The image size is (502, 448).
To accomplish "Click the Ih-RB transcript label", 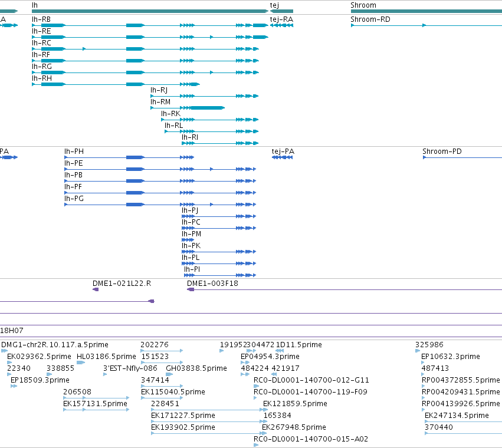I will click(x=41, y=19).
